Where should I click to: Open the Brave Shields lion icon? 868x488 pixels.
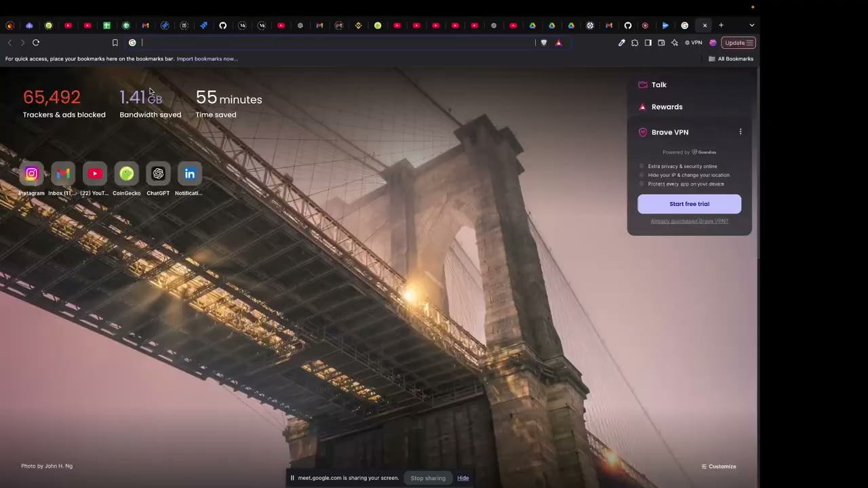click(544, 43)
